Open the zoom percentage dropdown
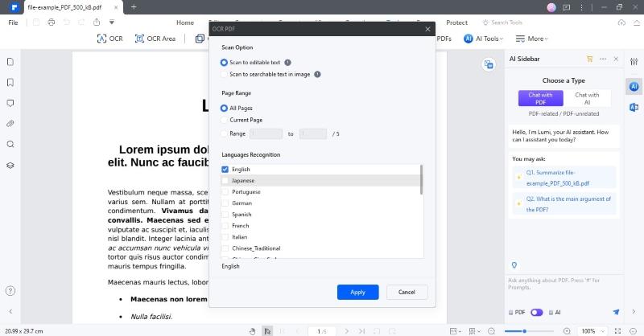Screen dimensions: 644x336 (592, 330)
